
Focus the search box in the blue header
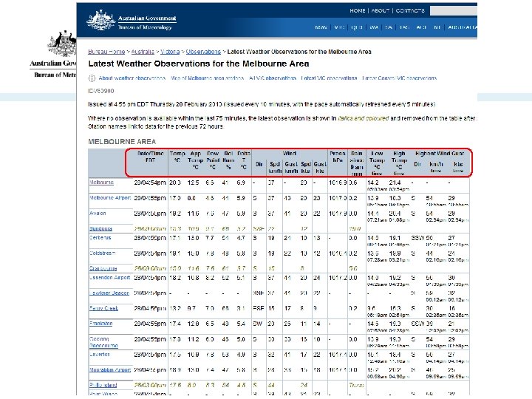pos(453,11)
